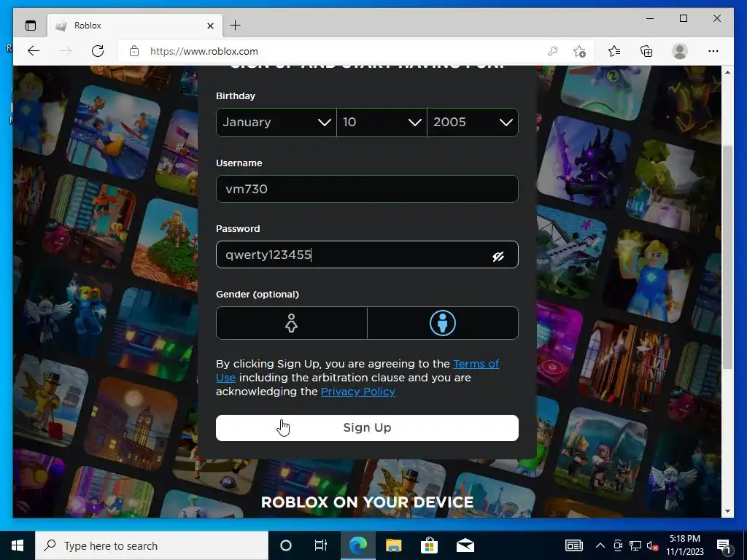
Task: Go back using the browser back arrow
Action: coord(34,51)
